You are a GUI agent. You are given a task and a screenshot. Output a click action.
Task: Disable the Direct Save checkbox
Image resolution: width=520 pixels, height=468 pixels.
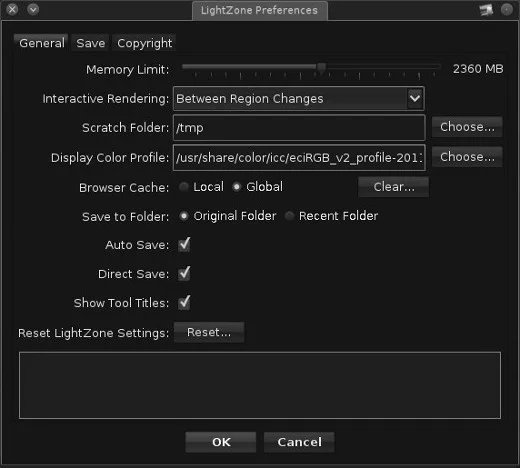(x=184, y=274)
